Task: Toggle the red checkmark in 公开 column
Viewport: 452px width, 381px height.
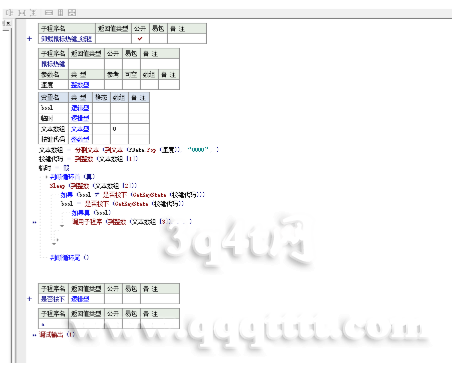Action: [x=140, y=39]
